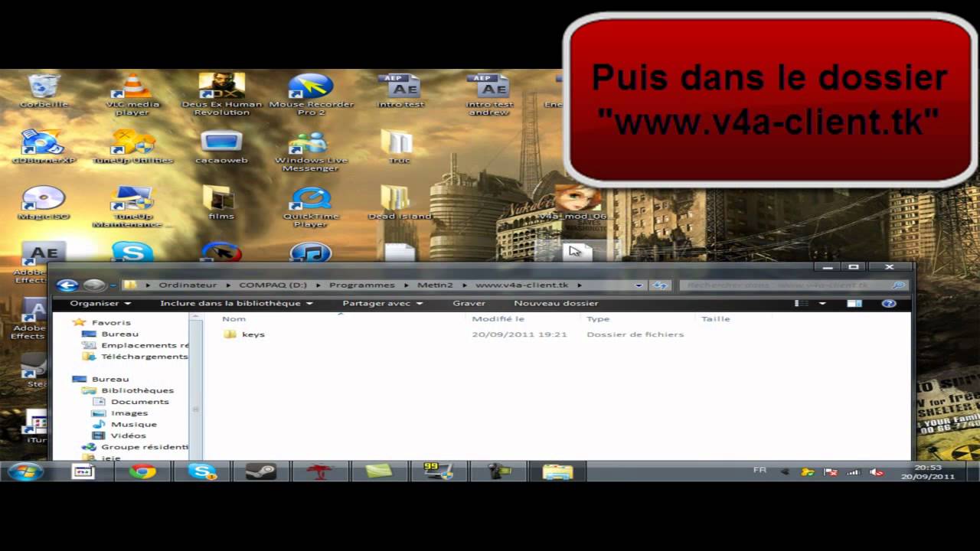980x551 pixels.
Task: Toggle the preview pane icon
Action: pyautogui.click(x=854, y=303)
